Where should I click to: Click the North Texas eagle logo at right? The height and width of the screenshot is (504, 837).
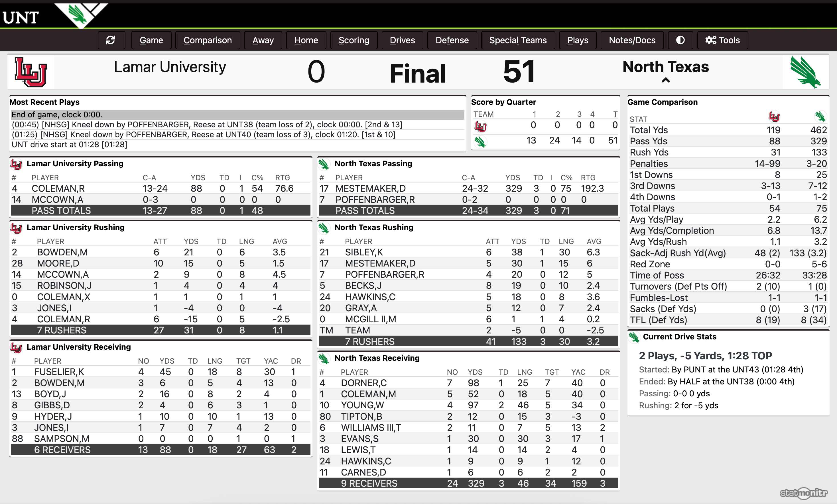[805, 72]
